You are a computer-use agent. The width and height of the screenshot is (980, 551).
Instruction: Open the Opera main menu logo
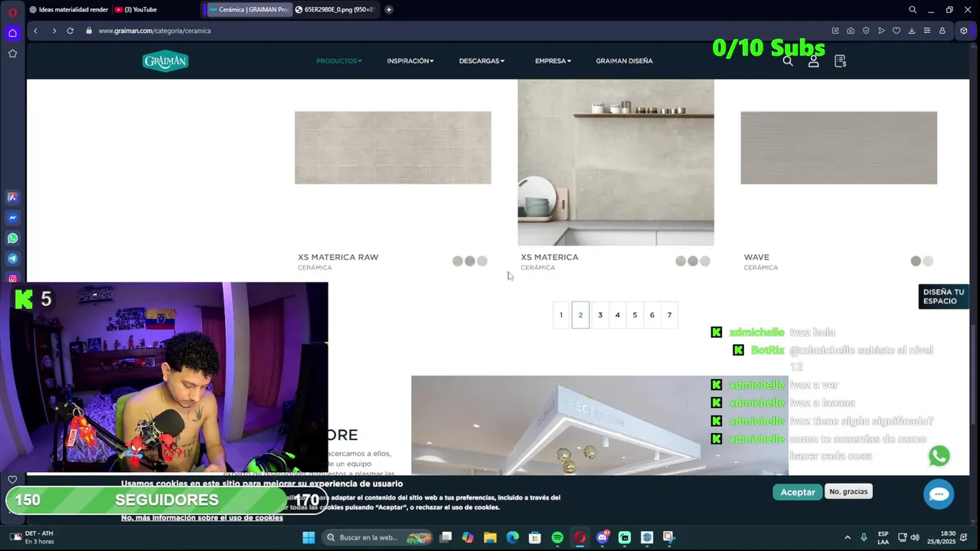12,12
